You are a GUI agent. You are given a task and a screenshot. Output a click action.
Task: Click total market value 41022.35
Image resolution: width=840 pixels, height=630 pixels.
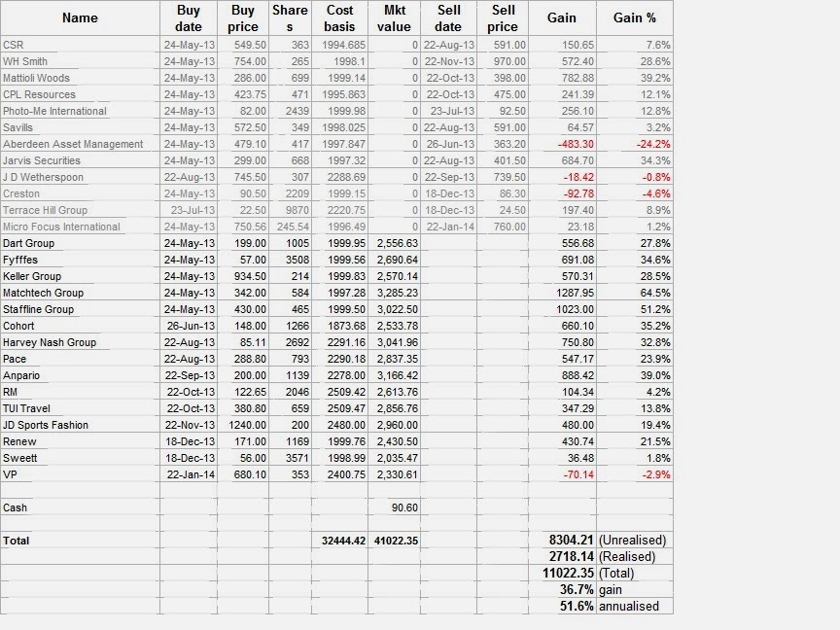tap(396, 542)
